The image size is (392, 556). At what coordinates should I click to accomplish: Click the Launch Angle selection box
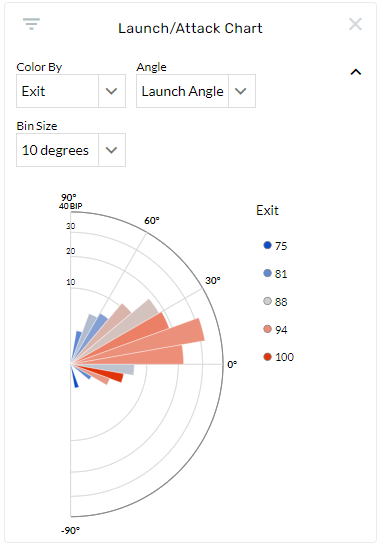[183, 91]
